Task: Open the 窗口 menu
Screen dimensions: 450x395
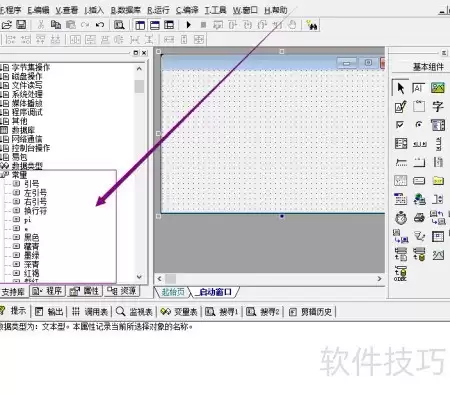Action: point(245,10)
